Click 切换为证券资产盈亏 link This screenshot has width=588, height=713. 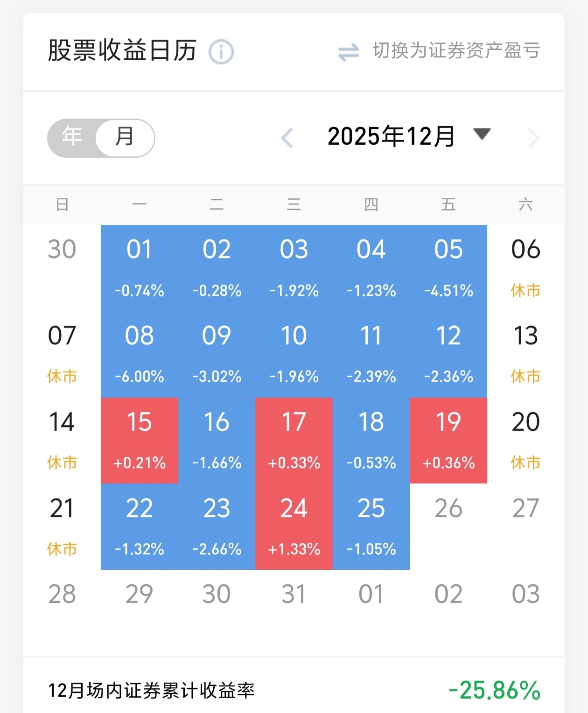456,51
